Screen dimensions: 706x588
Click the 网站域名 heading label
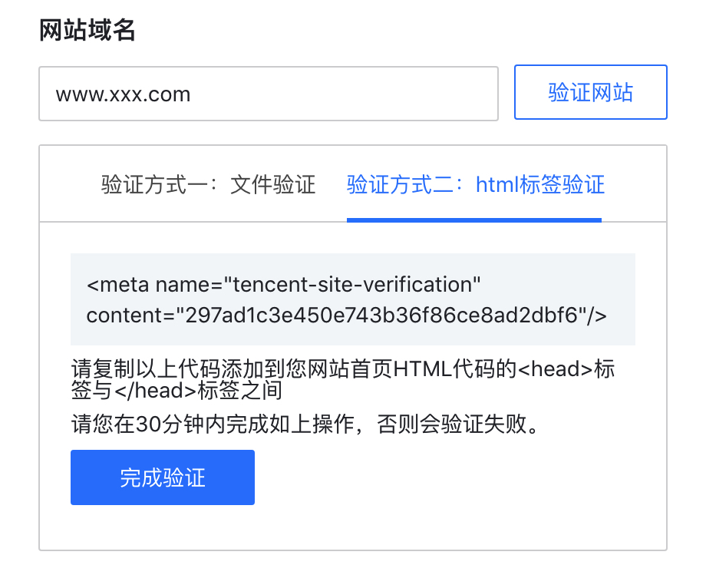87,30
